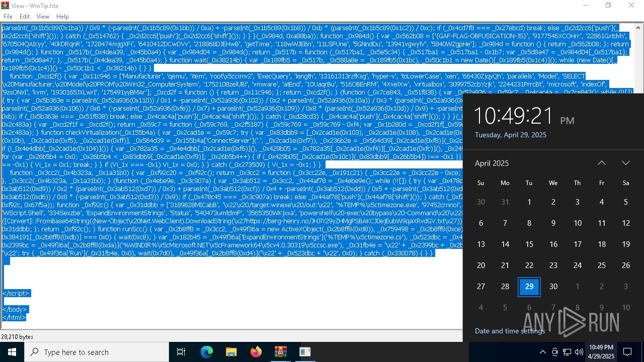Select April 18 in the calendar
The width and height of the screenshot is (644, 362).
602,244
